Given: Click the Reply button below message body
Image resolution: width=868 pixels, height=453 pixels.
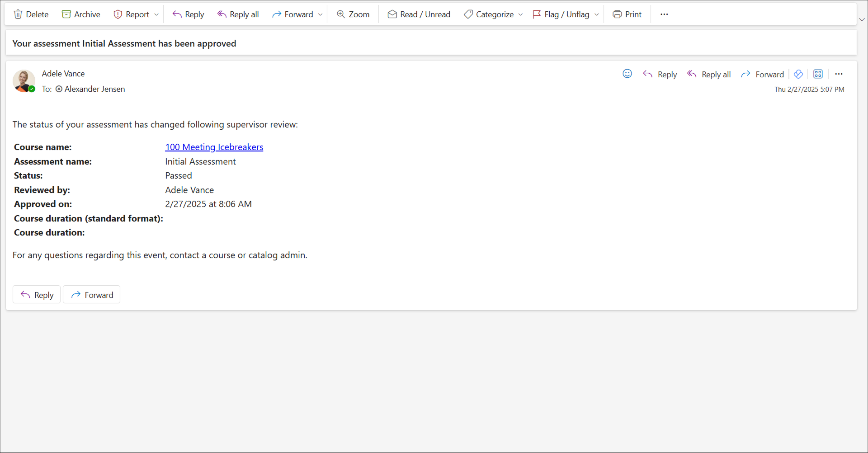Looking at the screenshot, I should (37, 295).
